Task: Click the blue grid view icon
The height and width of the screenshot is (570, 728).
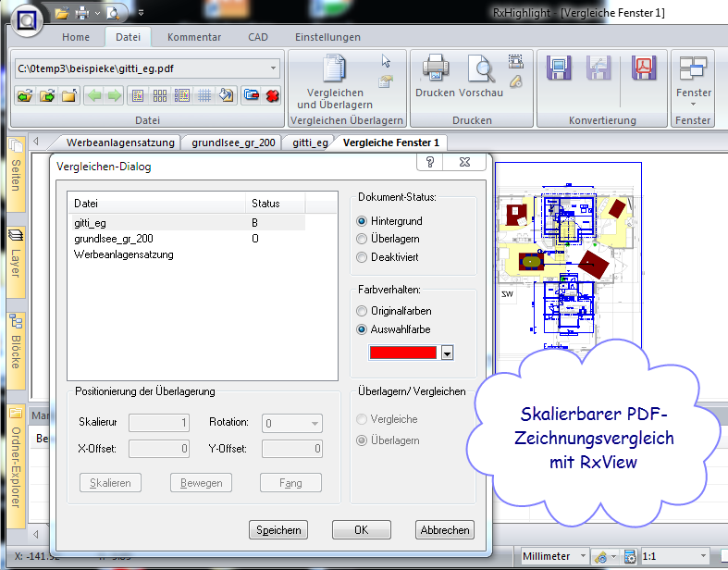Action: click(204, 95)
